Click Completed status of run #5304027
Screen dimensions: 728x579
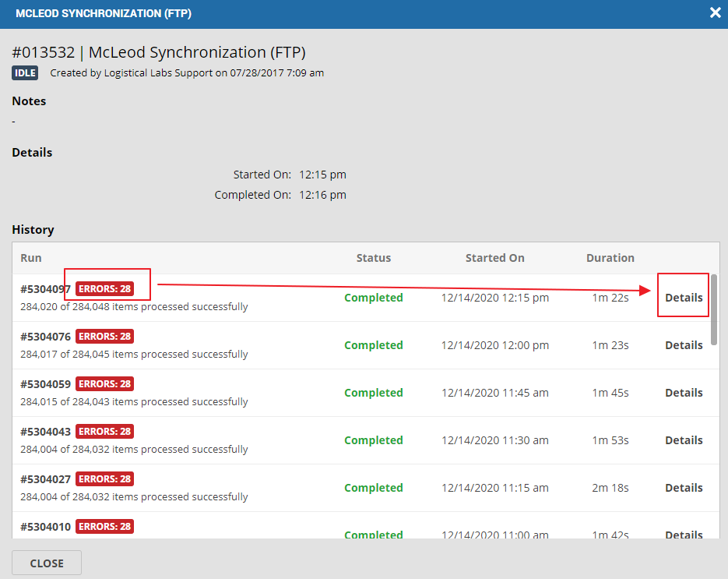pyautogui.click(x=373, y=488)
